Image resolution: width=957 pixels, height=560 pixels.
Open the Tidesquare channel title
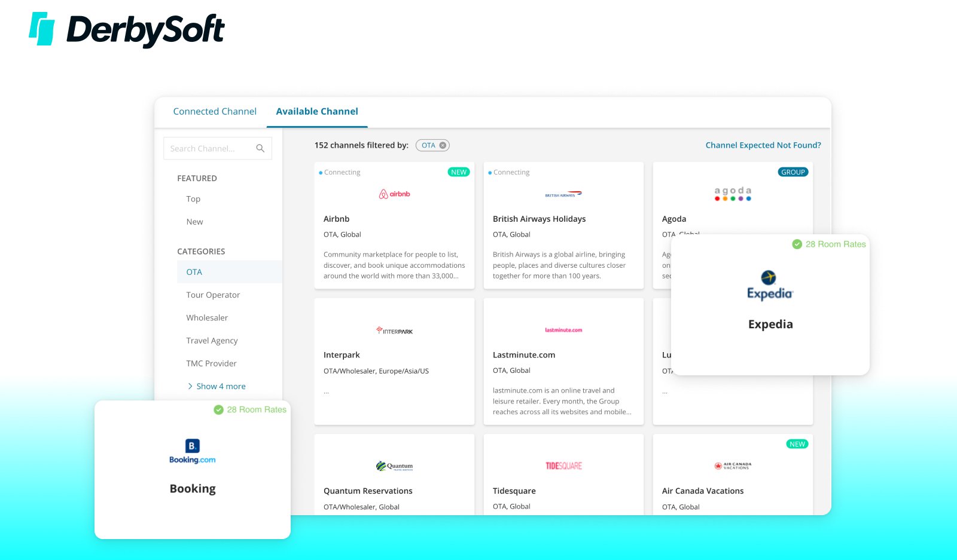tap(514, 491)
